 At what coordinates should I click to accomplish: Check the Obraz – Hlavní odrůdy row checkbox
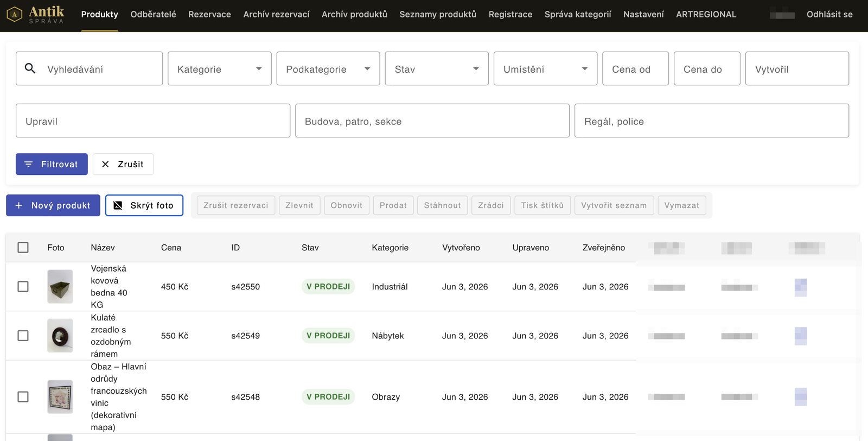pyautogui.click(x=23, y=397)
